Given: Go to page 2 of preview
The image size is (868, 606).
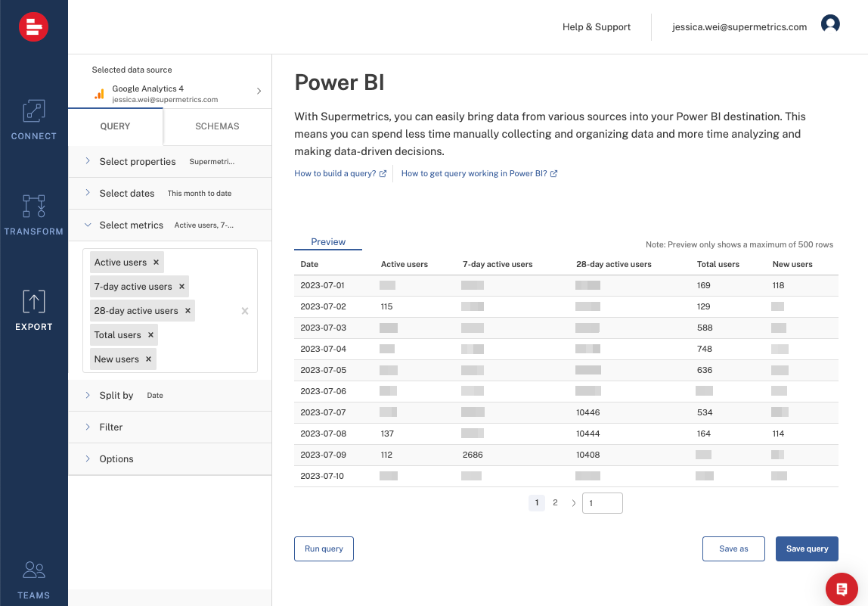Looking at the screenshot, I should [555, 502].
